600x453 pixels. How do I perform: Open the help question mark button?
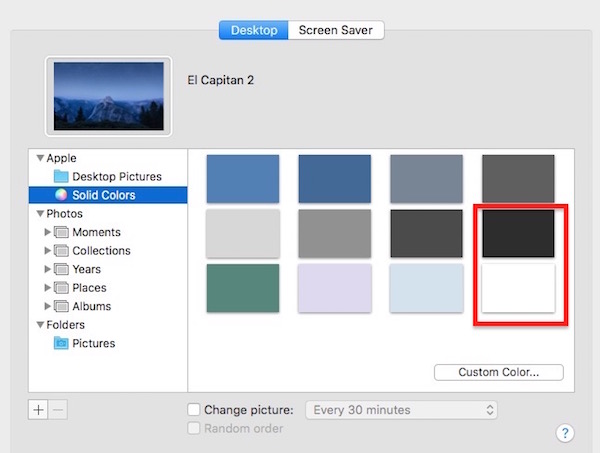click(x=564, y=433)
